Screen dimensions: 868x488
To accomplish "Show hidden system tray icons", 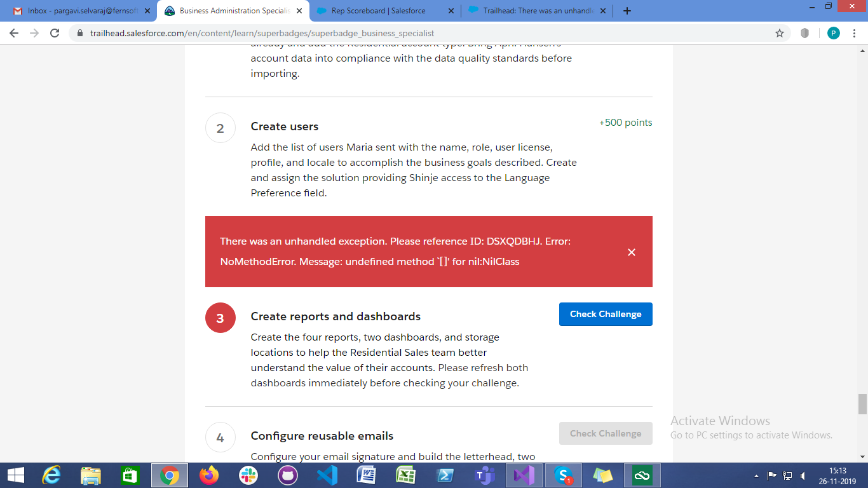I will [756, 475].
